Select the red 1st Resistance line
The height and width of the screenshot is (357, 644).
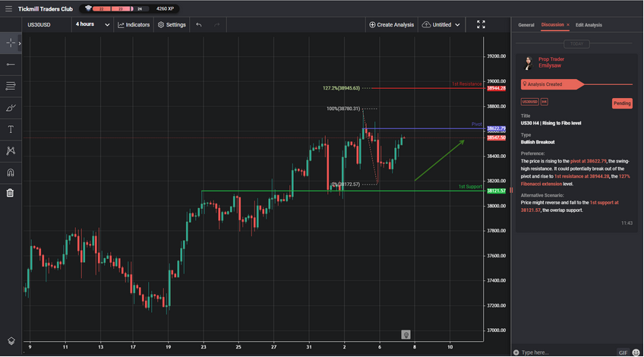click(427, 88)
